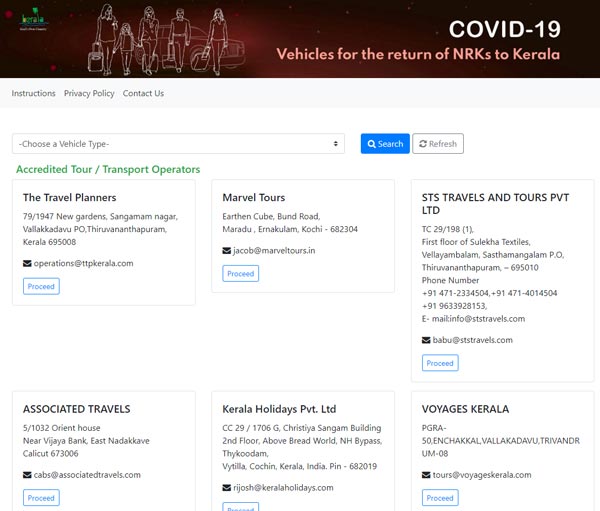Click the Kerala tourism logo in the banner
600x511 pixels.
tap(34, 20)
